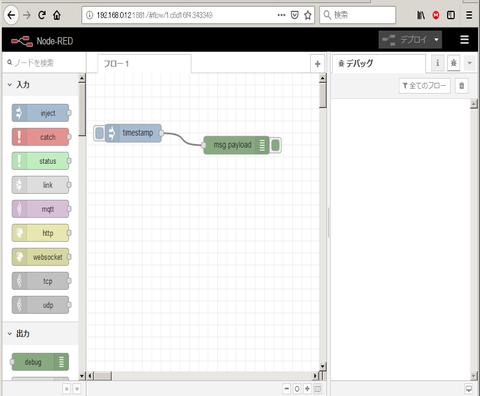Zoom out the flow canvas
The image size is (480, 396).
(x=287, y=389)
